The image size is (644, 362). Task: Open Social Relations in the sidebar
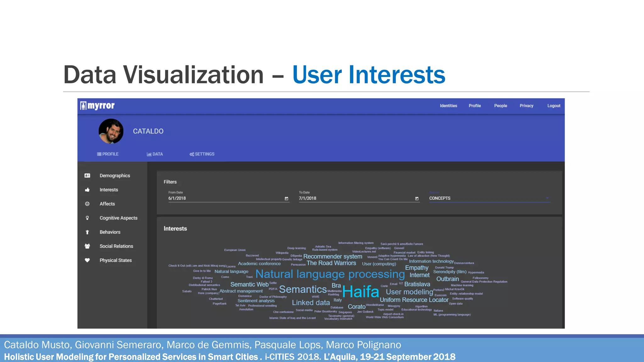[x=116, y=246]
